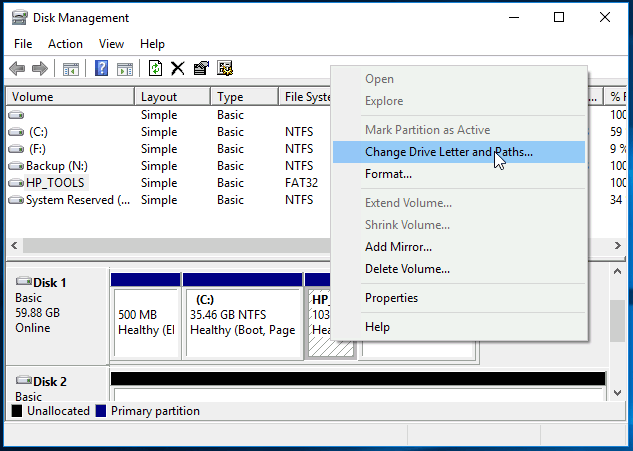Click the drive icon beside Backup (N:)
The height and width of the screenshot is (451, 633).
tap(16, 166)
